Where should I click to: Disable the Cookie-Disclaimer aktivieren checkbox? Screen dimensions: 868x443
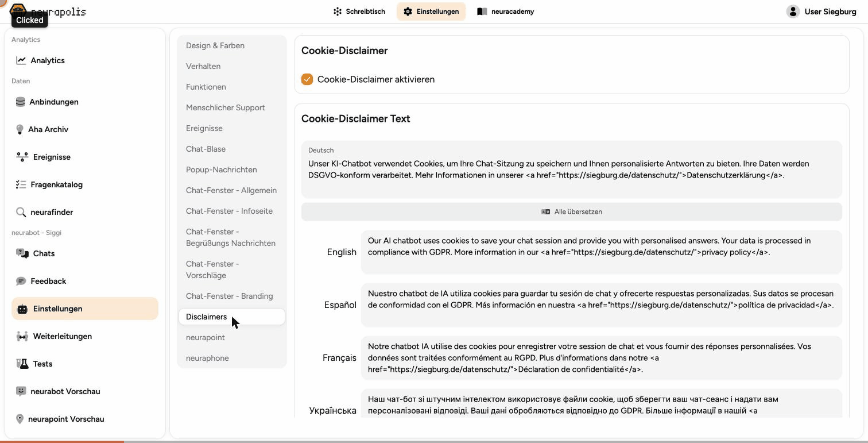click(307, 79)
